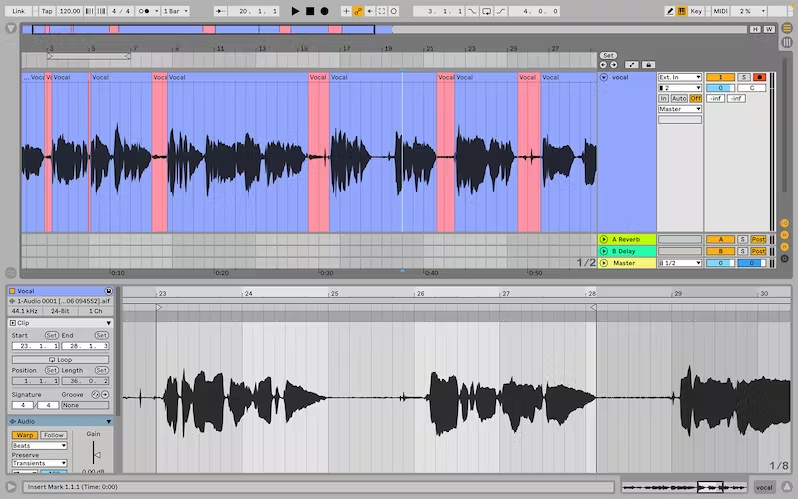The width and height of the screenshot is (798, 499).
Task: Click the Master track title
Action: pyautogui.click(x=624, y=263)
